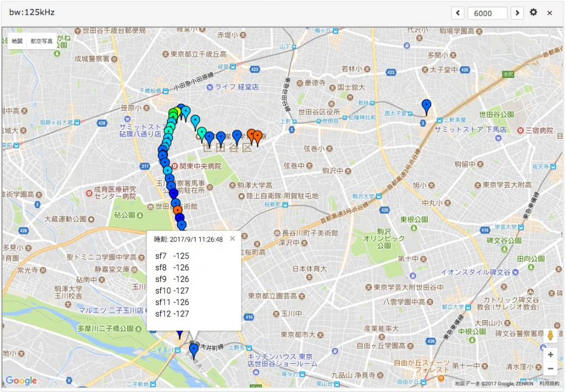Click 学芸大学 station icon
The width and height of the screenshot is (566, 392).
521,227
